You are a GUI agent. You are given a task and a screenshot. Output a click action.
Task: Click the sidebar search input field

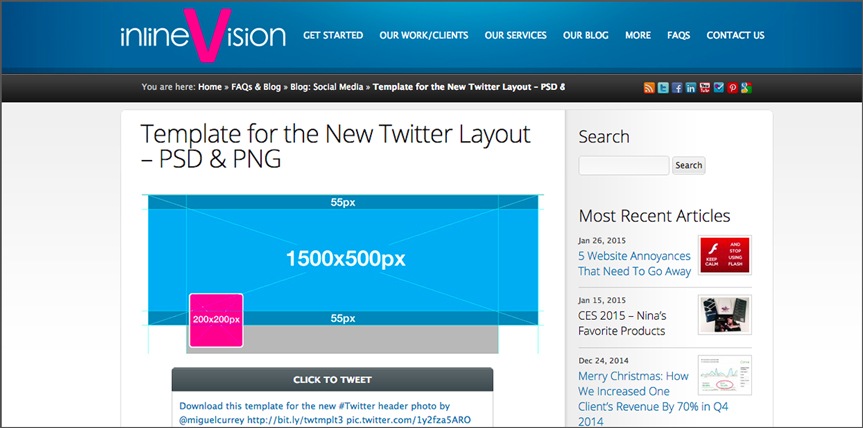[x=624, y=166]
